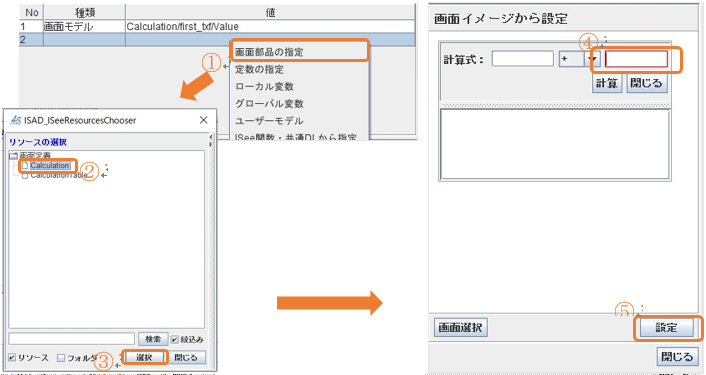Select the Calculation/first_txf/Value cell

[x=270, y=27]
